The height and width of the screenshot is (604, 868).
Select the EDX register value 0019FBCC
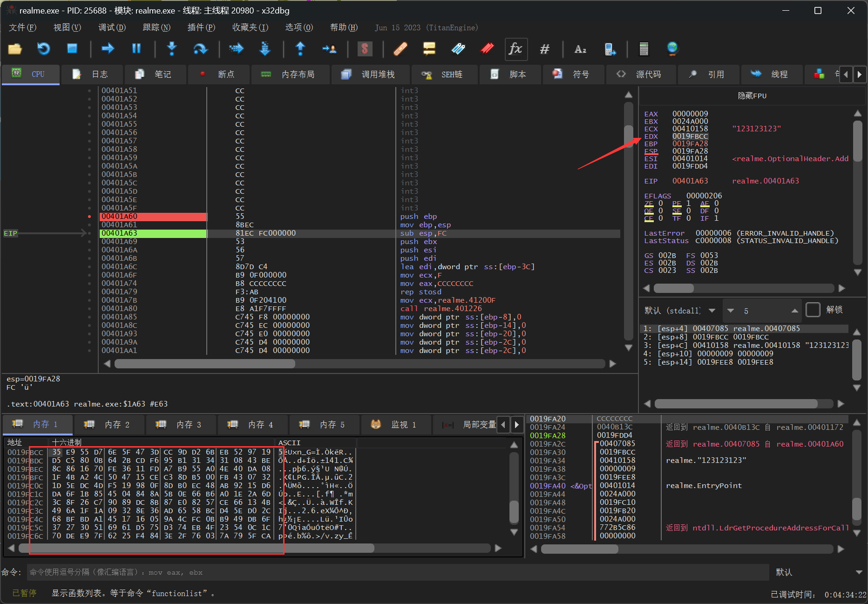pyautogui.click(x=690, y=136)
